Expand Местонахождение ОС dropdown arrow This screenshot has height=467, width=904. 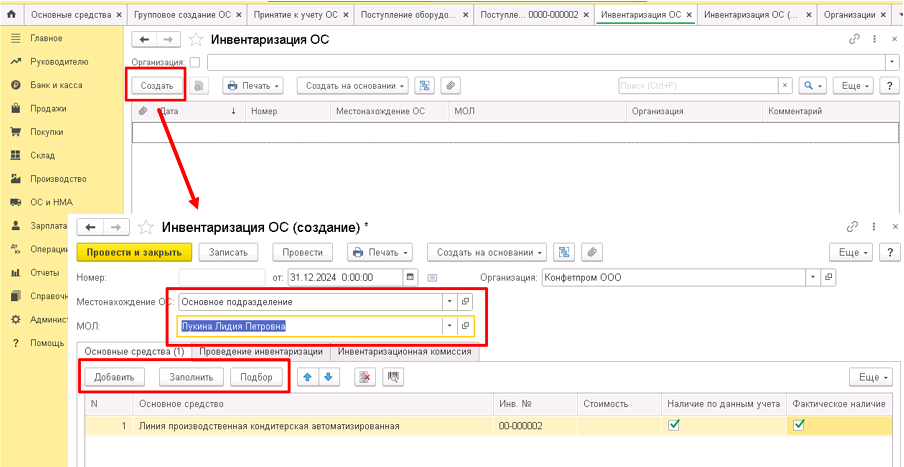pos(450,302)
